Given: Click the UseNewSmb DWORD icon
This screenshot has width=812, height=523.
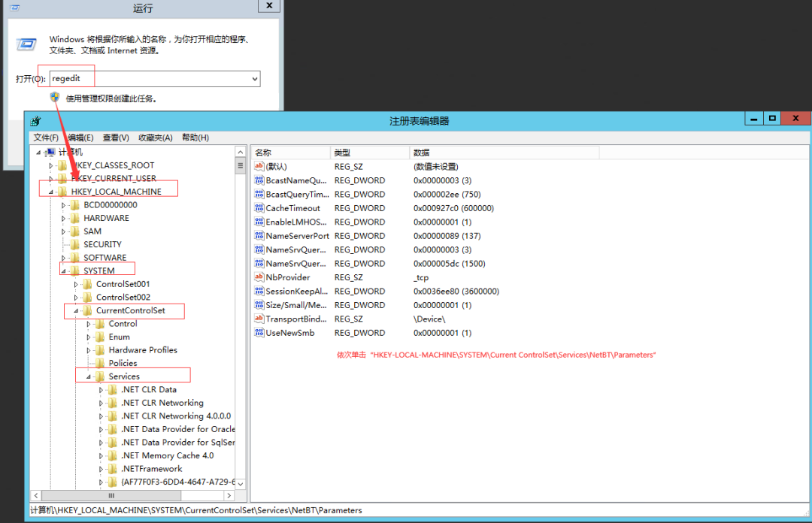Looking at the screenshot, I should [x=259, y=333].
